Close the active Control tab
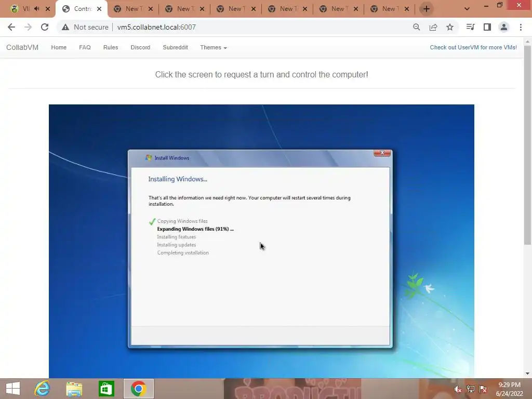The width and height of the screenshot is (532, 399). click(x=99, y=9)
